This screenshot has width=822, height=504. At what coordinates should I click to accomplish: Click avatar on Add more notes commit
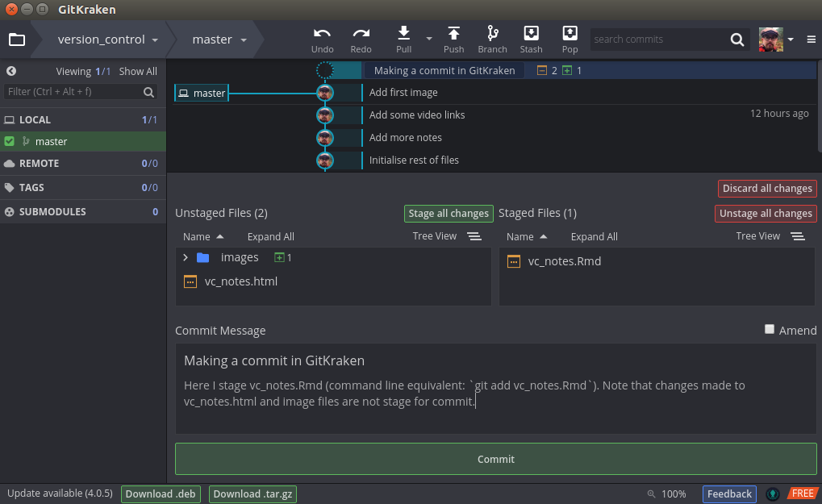click(x=325, y=138)
